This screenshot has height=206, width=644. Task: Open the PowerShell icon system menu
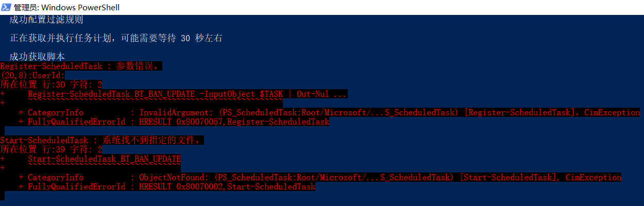6,7
